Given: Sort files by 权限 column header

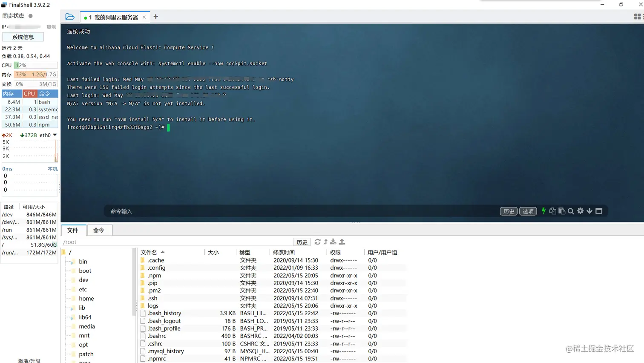Looking at the screenshot, I should 346,252.
